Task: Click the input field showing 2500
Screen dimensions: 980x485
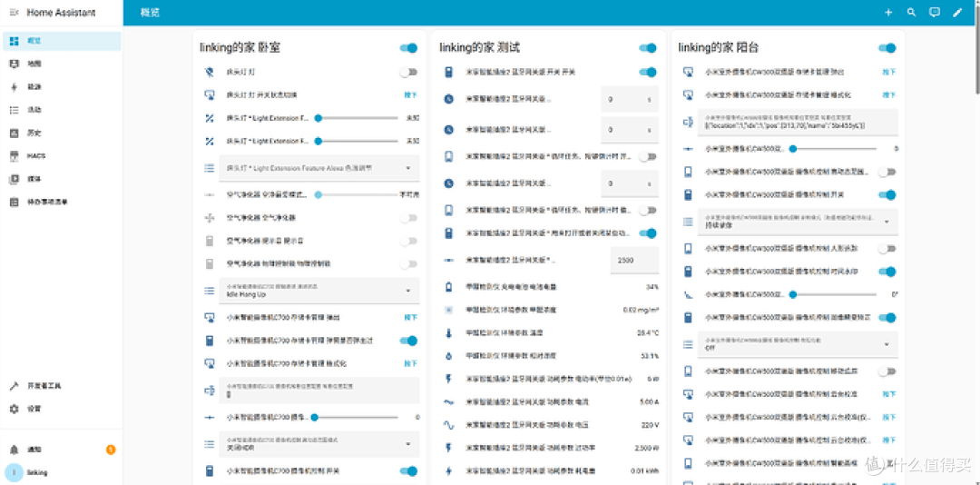Action: click(633, 260)
